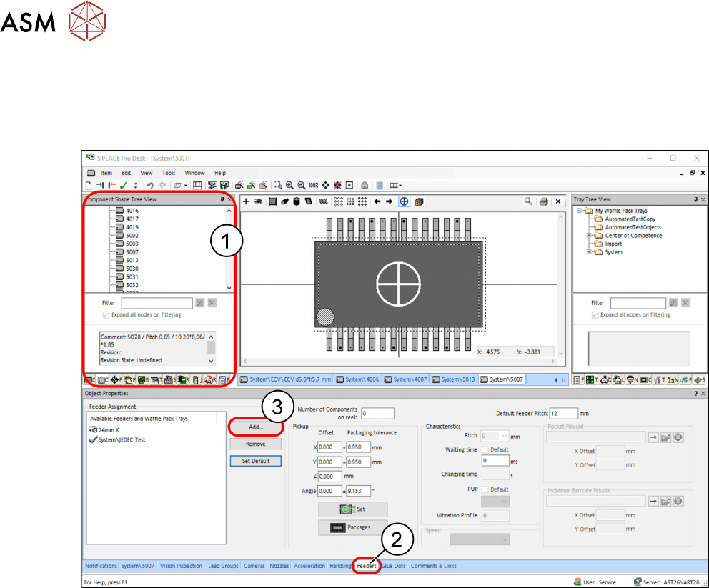Click the Set Default button

(x=256, y=461)
